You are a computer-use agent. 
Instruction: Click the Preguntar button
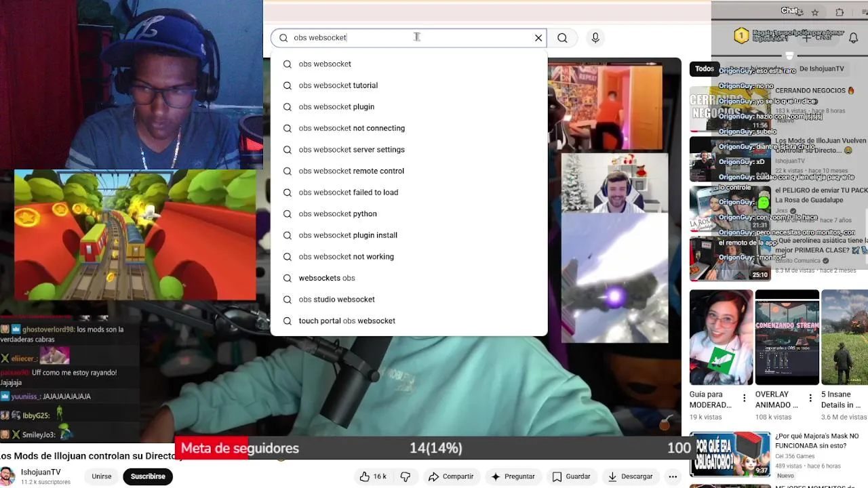point(513,476)
